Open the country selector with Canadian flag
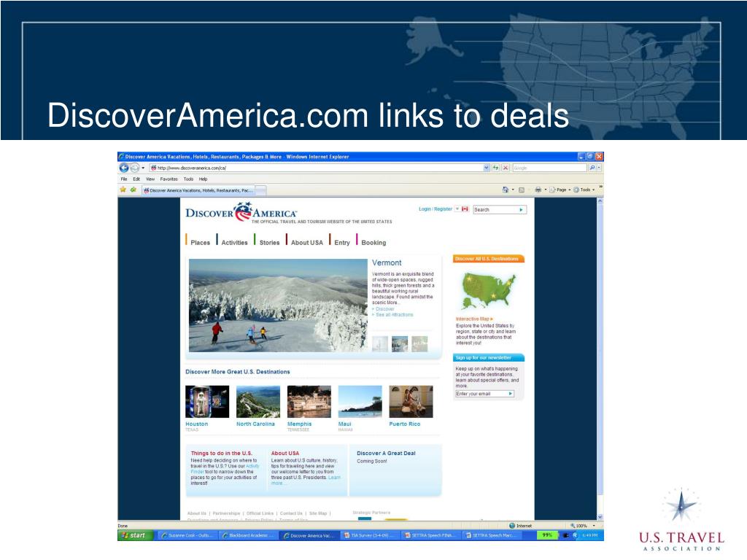 tap(462, 209)
